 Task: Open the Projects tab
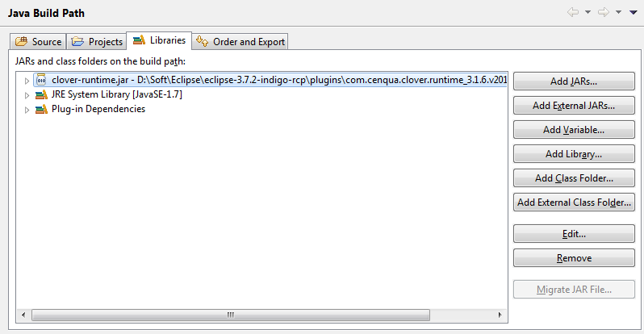[97, 41]
